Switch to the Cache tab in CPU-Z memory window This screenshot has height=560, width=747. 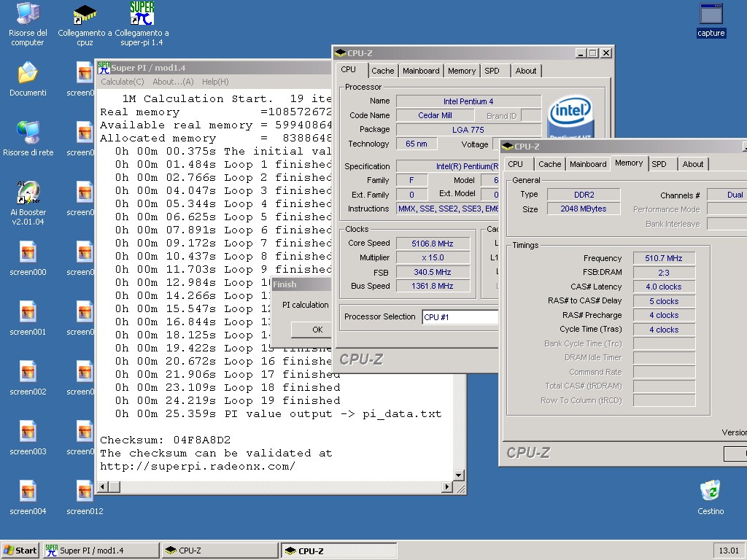pyautogui.click(x=550, y=164)
